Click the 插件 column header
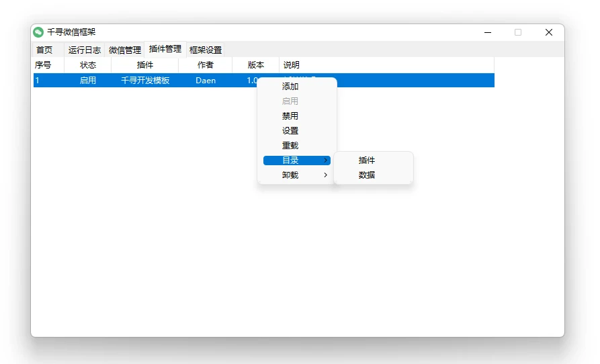This screenshot has height=364, width=600. pyautogui.click(x=144, y=65)
